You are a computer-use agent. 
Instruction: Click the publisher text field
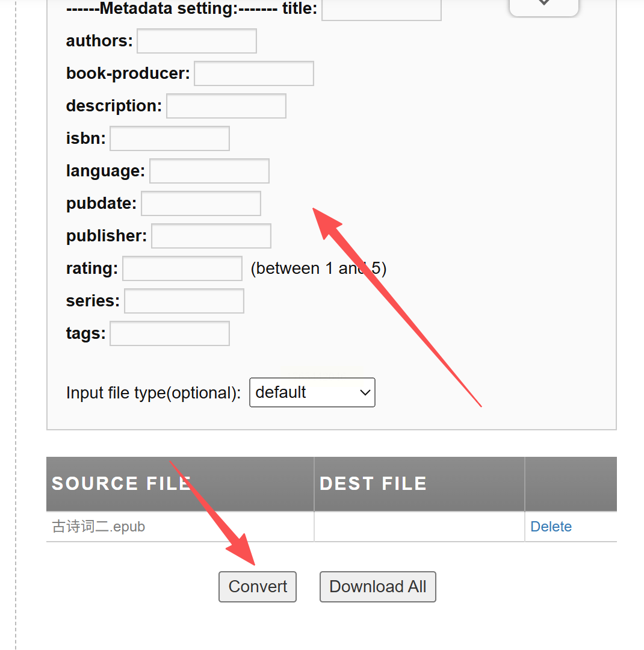(211, 236)
